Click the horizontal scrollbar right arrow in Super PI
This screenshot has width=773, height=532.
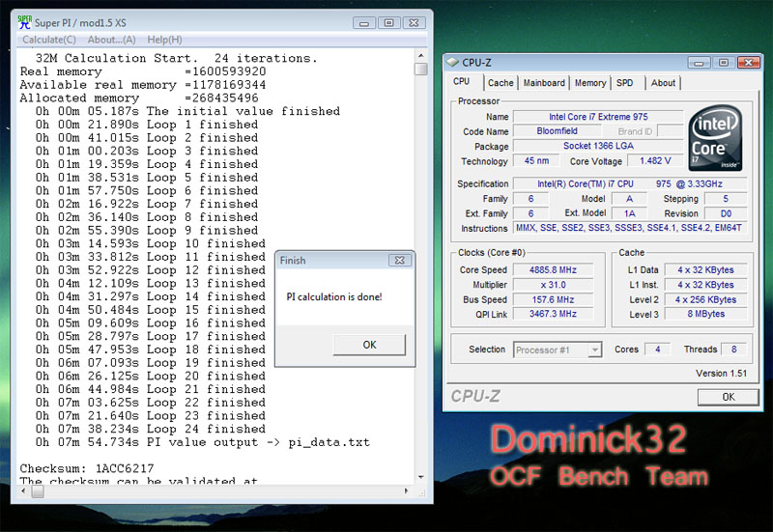(406, 490)
